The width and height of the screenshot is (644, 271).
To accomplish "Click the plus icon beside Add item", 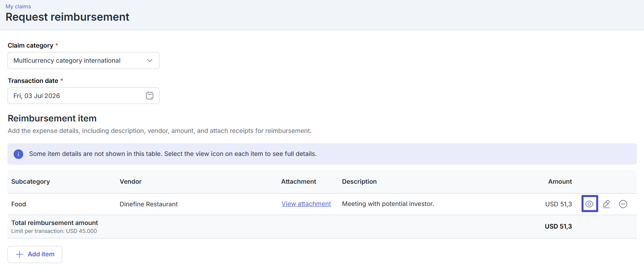I will (19, 254).
